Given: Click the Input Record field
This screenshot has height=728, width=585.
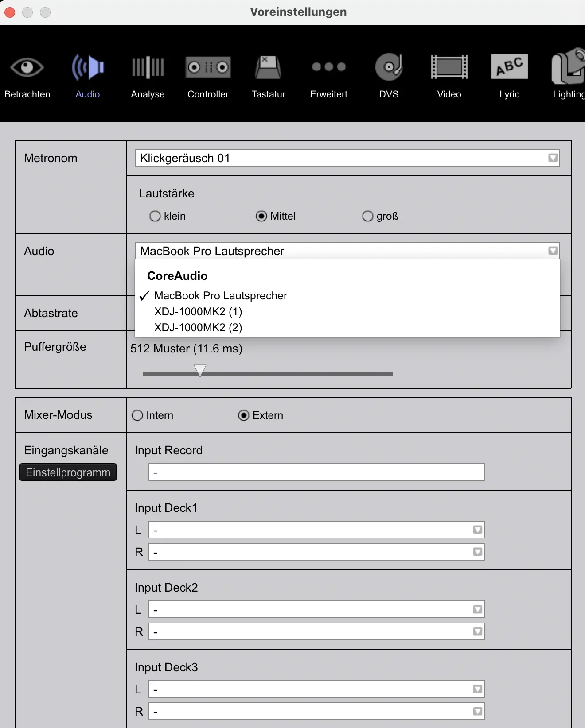Looking at the screenshot, I should [x=316, y=472].
